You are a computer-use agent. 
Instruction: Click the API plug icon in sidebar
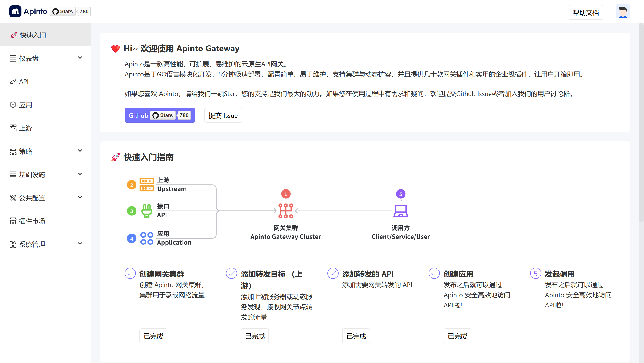click(13, 81)
